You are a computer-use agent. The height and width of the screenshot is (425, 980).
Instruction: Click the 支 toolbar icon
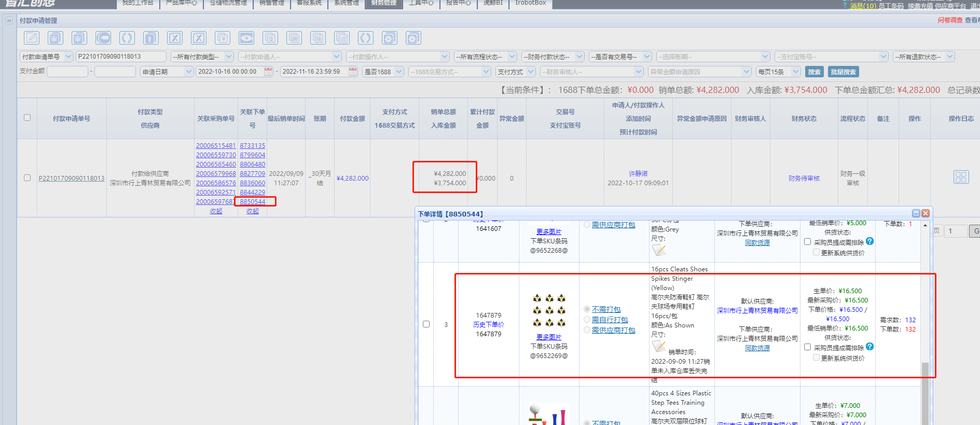[270, 38]
